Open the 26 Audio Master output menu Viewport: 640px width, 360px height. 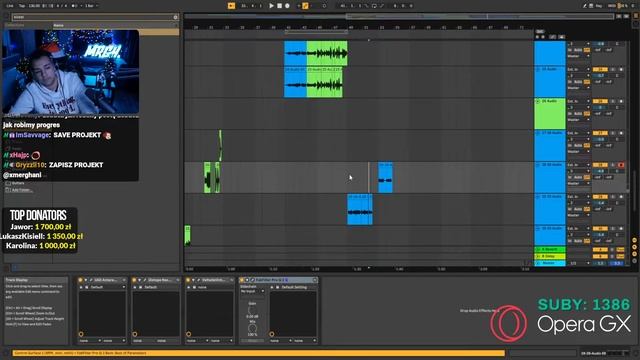point(578,120)
